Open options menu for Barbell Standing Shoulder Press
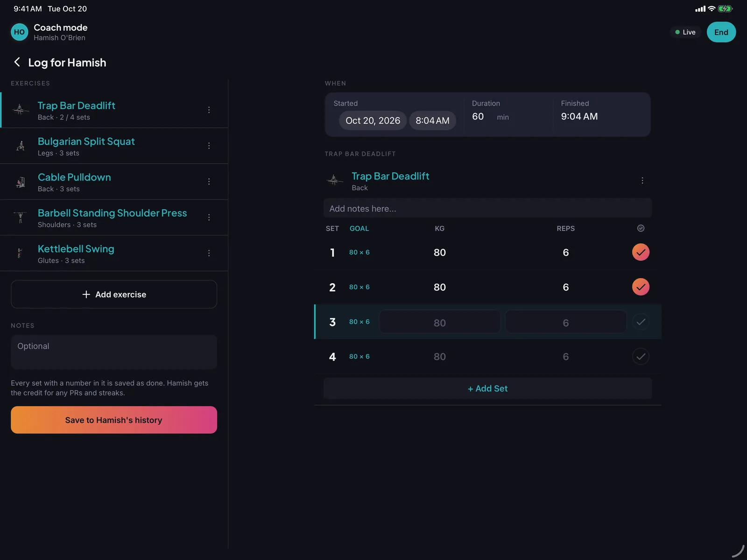747x560 pixels. [209, 217]
